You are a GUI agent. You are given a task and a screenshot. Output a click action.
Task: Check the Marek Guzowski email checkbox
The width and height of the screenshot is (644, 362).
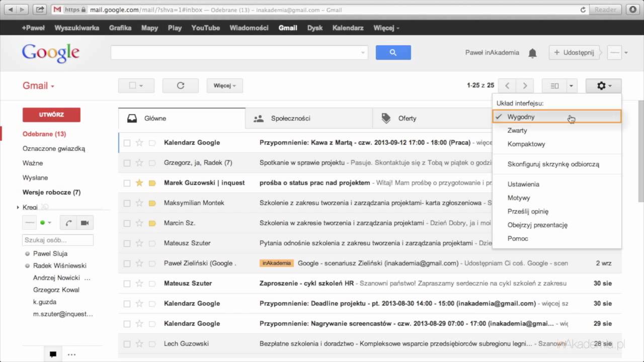(x=127, y=183)
